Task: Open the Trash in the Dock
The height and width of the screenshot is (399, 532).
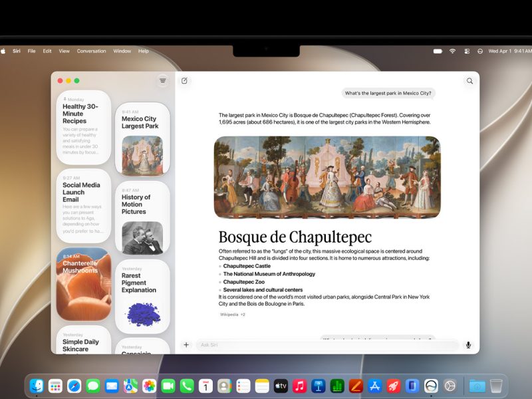Action: (x=495, y=386)
